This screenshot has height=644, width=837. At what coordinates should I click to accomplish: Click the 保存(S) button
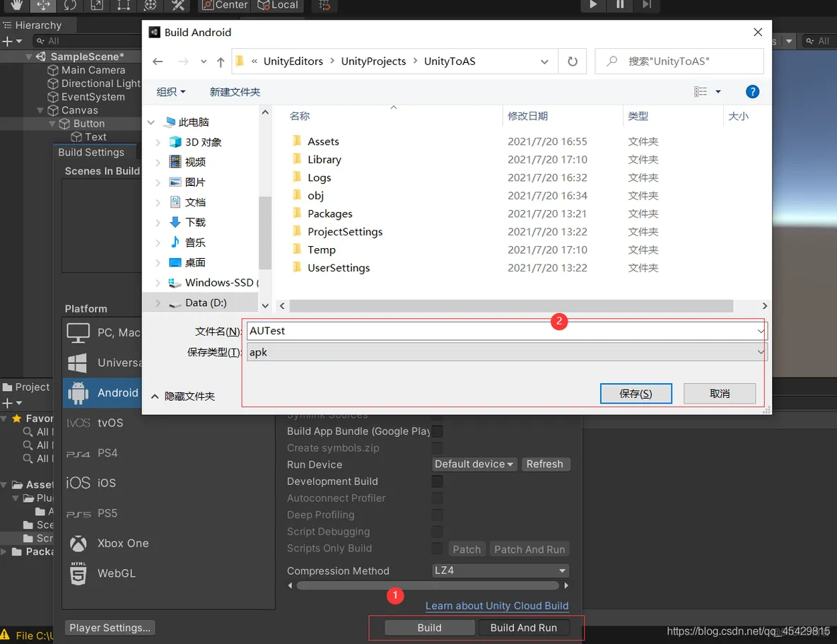pos(636,394)
